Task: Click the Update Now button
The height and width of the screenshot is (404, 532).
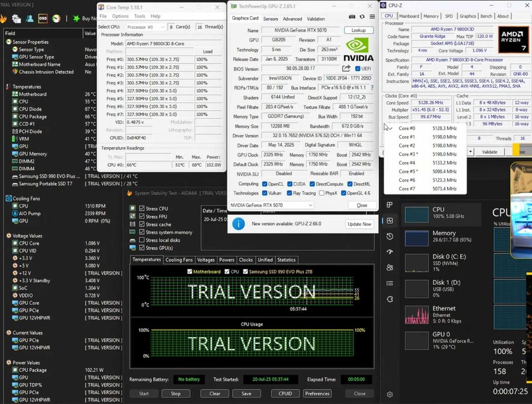Action: click(359, 224)
